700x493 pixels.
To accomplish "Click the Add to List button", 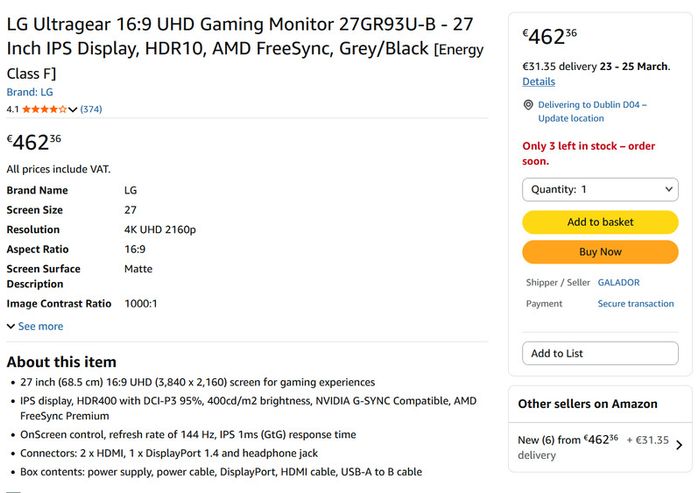I will click(x=600, y=353).
